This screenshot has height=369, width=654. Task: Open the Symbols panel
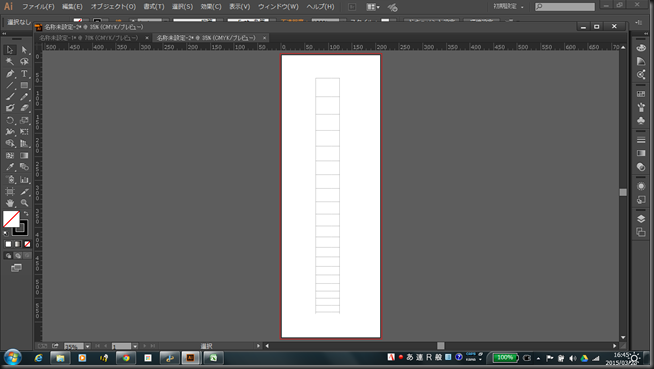click(x=641, y=121)
